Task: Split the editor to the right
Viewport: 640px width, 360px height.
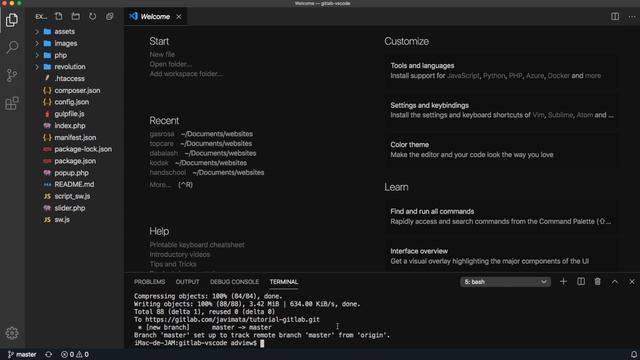Action: pos(615,16)
